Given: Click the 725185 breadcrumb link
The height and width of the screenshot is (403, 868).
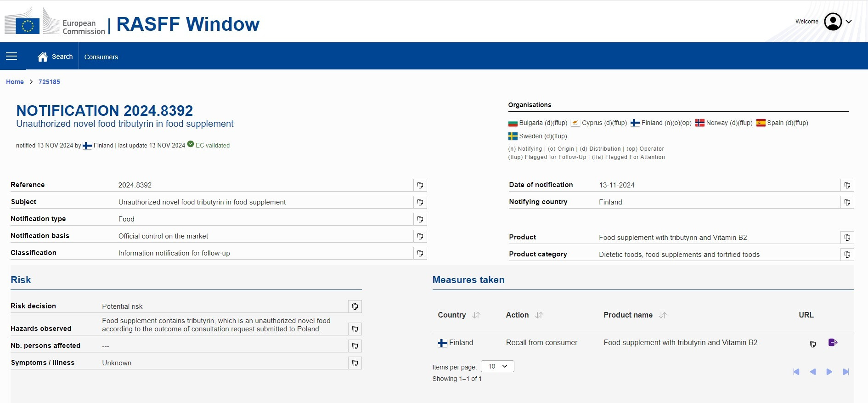Looking at the screenshot, I should click(49, 82).
